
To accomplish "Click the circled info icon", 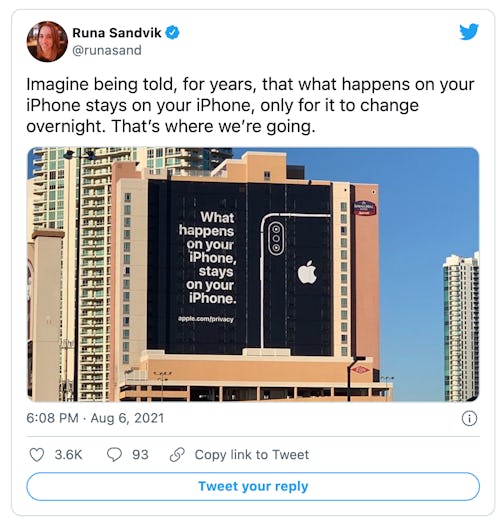I will (469, 418).
